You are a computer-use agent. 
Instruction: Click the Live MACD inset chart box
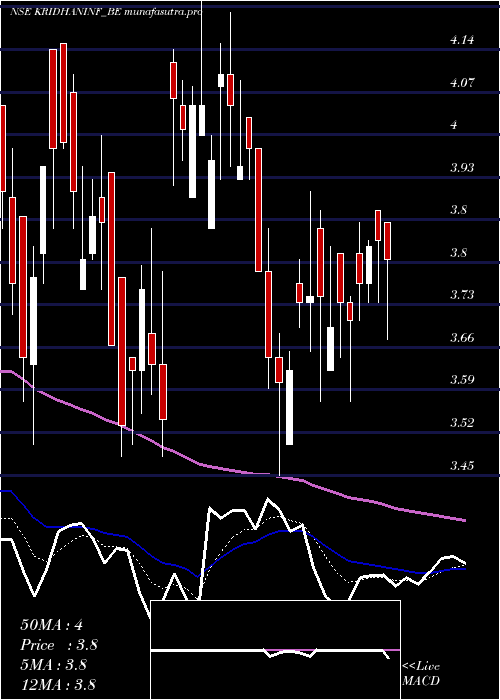275,650
